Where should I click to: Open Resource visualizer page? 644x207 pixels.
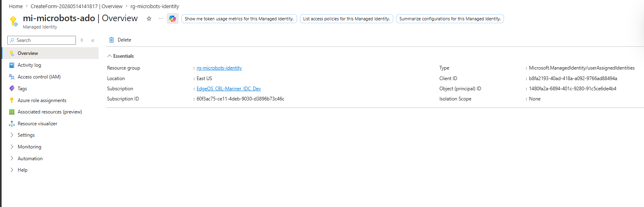click(37, 124)
